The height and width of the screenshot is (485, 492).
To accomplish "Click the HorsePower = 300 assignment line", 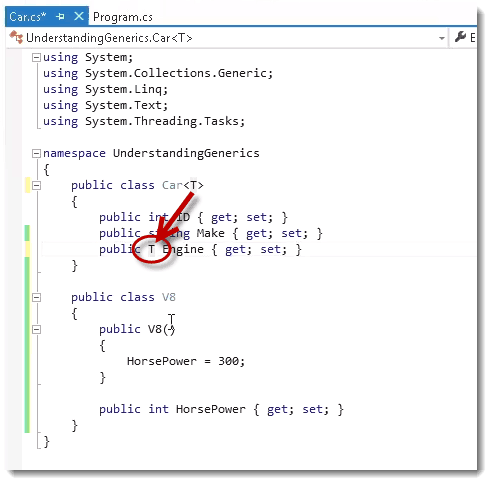I will 186,361.
